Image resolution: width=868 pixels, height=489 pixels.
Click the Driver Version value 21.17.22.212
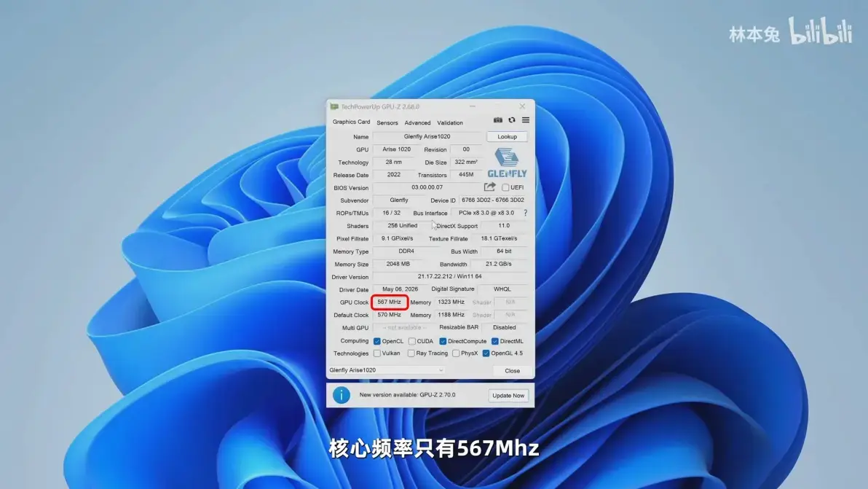pyautogui.click(x=449, y=276)
